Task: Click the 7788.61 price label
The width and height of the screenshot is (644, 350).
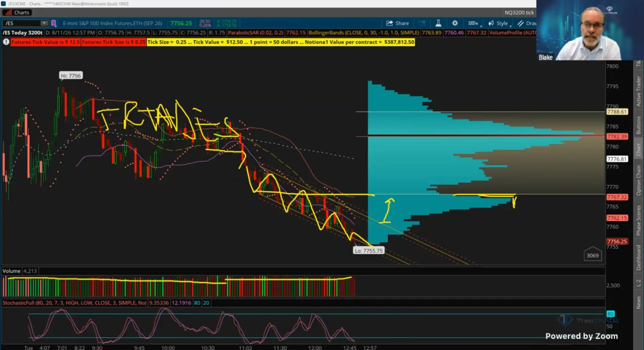Action: (x=617, y=112)
